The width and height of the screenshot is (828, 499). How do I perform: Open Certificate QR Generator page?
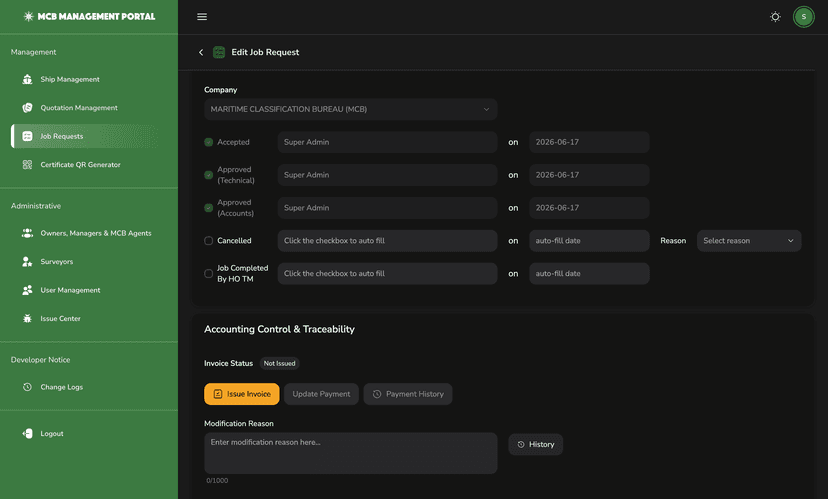(84, 165)
